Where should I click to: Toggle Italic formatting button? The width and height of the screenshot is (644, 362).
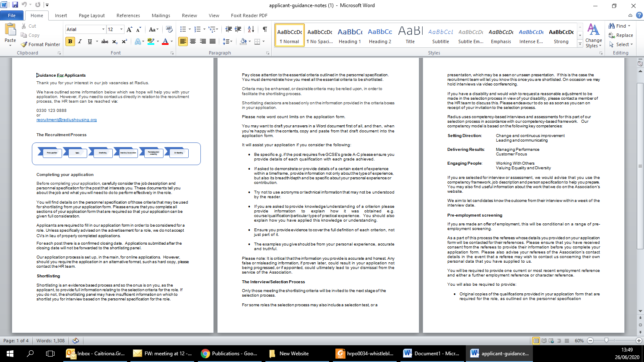point(80,41)
